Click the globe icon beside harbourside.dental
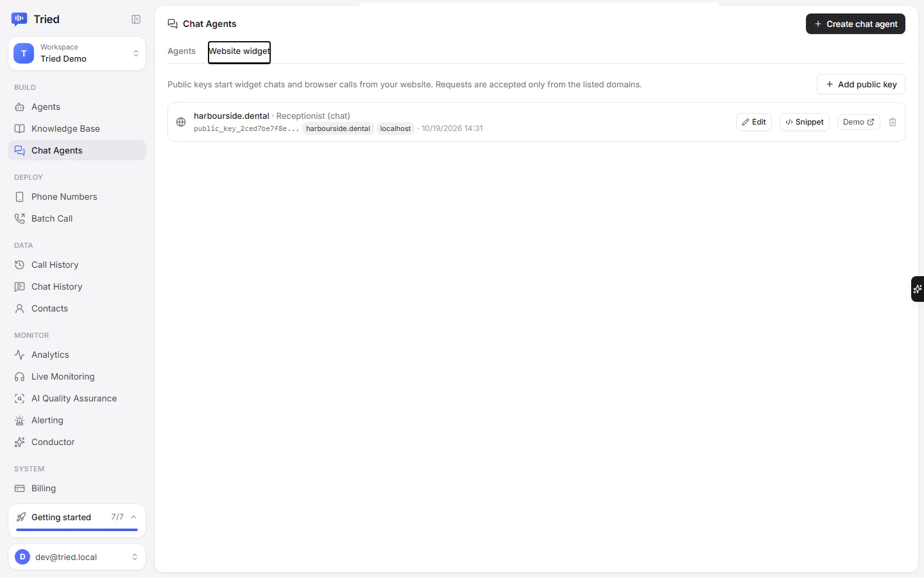The height and width of the screenshot is (578, 924). click(x=181, y=122)
